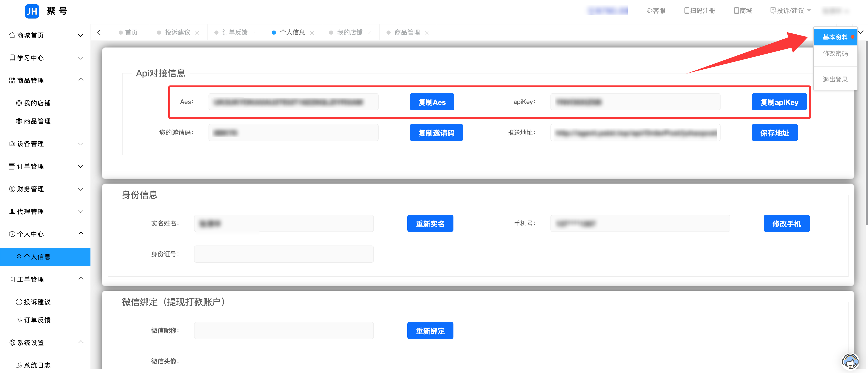Click the back arrow beside tabs

coord(99,32)
